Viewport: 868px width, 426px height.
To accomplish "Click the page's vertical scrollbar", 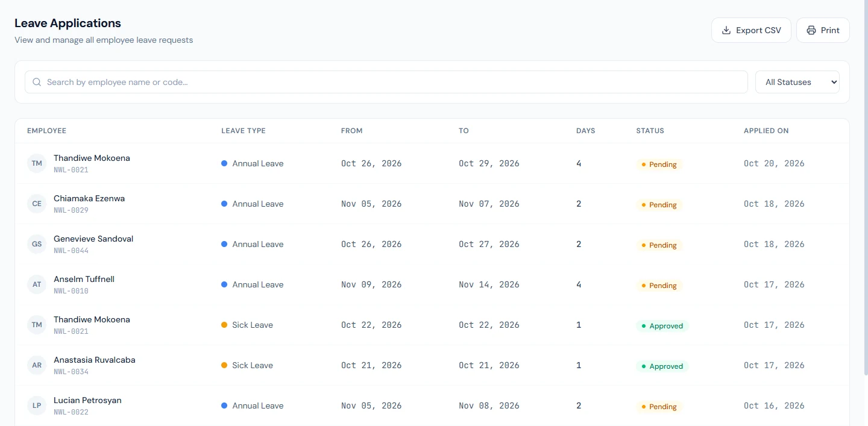I will [865, 187].
